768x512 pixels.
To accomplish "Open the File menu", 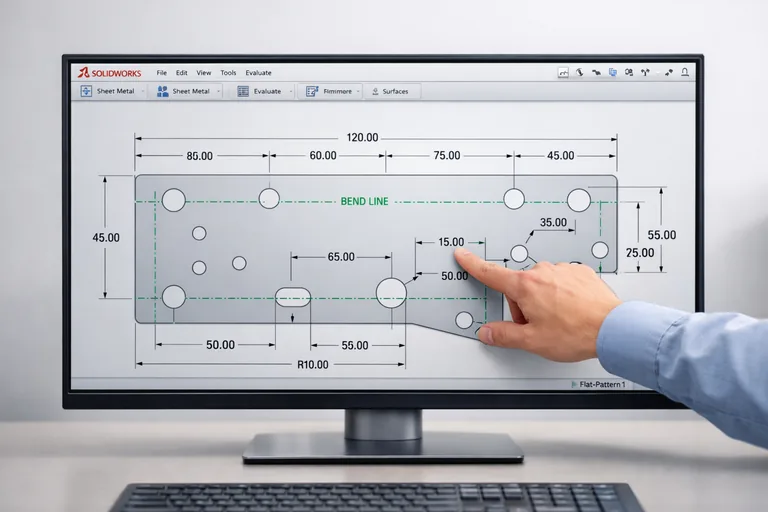I will tap(161, 73).
